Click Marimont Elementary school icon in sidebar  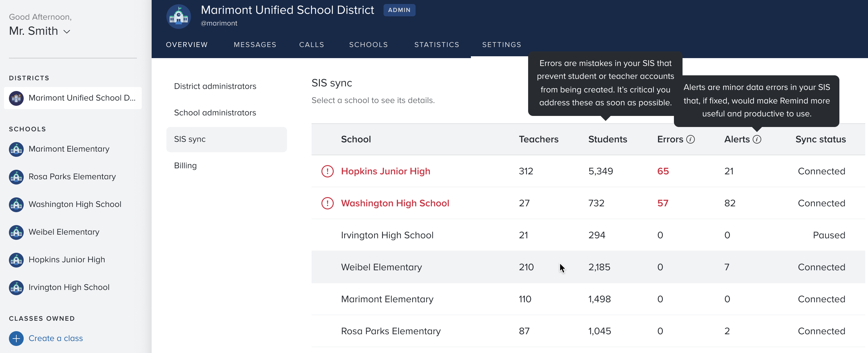[16, 149]
